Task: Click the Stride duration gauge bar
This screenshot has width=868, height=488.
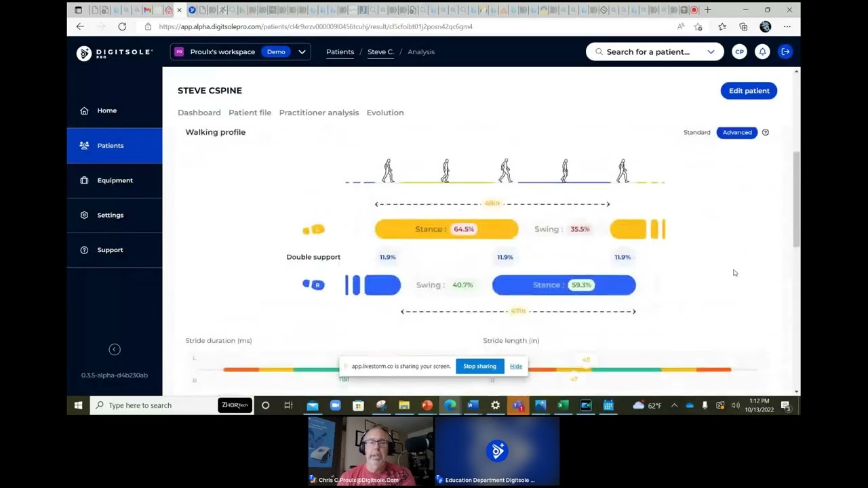Action: pyautogui.click(x=281, y=369)
